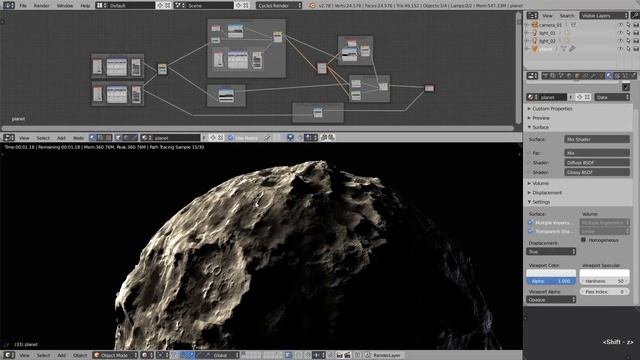Adjust the Alpha 1.000 slider

[x=551, y=281]
